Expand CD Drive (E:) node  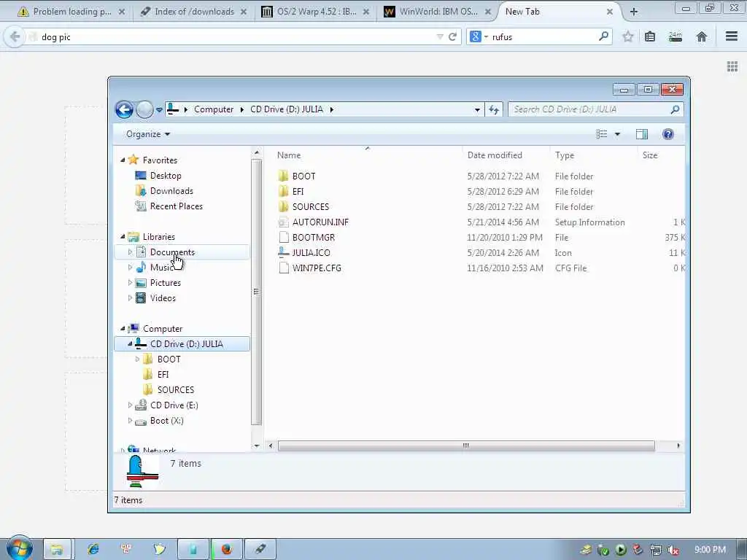[130, 405]
